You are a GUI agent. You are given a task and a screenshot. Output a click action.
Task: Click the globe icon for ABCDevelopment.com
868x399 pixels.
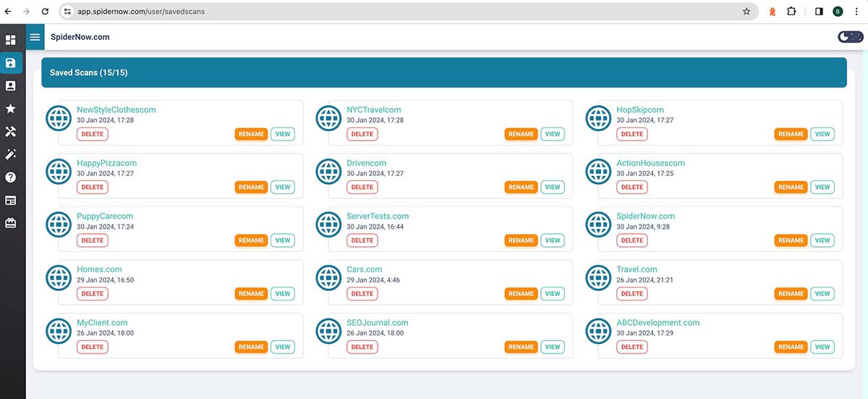pyautogui.click(x=598, y=331)
